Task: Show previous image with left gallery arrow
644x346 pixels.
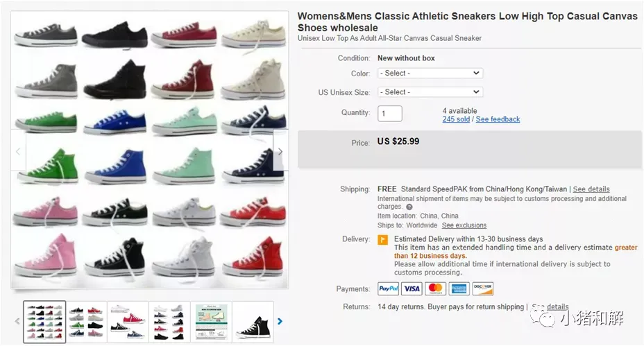Action: tap(18, 151)
